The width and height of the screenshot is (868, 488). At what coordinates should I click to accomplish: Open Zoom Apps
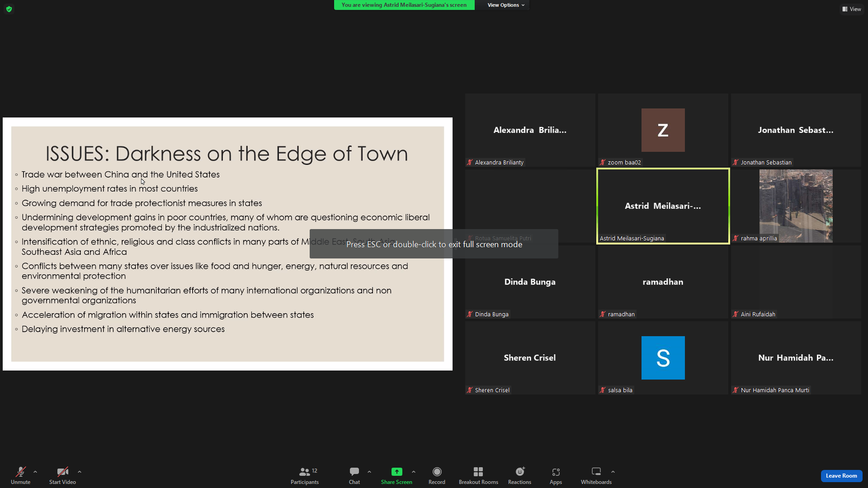coord(556,475)
